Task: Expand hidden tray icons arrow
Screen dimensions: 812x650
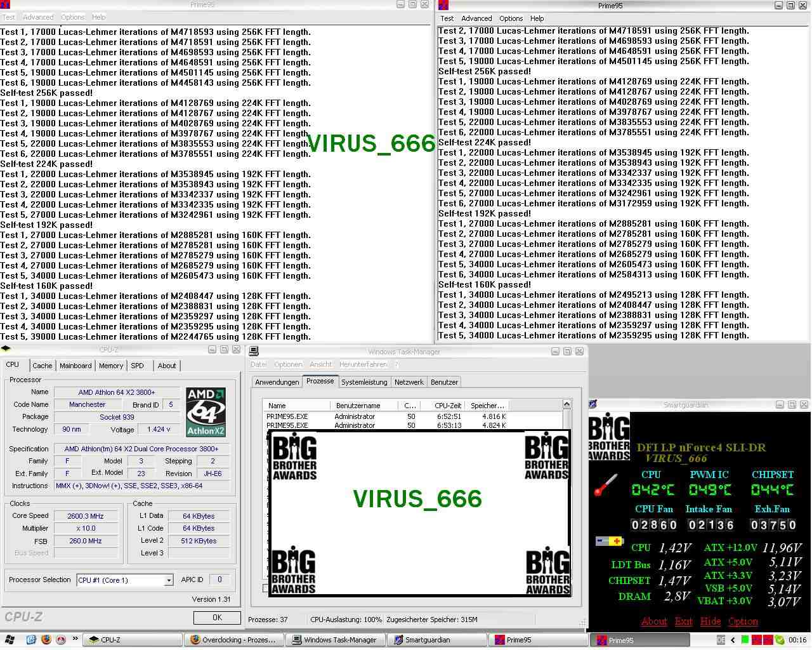Action: tap(733, 640)
